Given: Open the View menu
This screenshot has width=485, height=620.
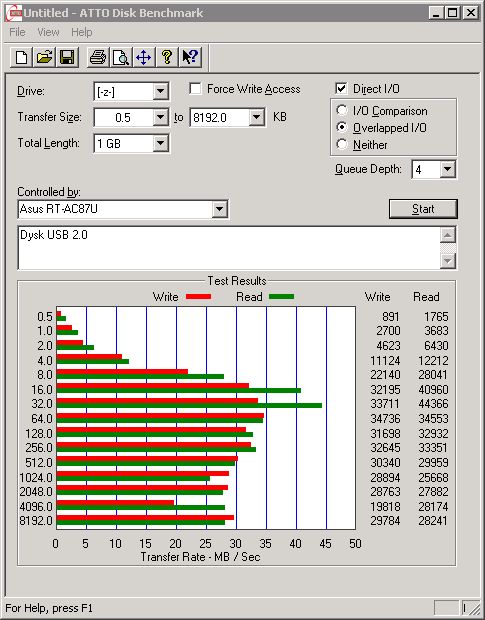Looking at the screenshot, I should (x=48, y=32).
